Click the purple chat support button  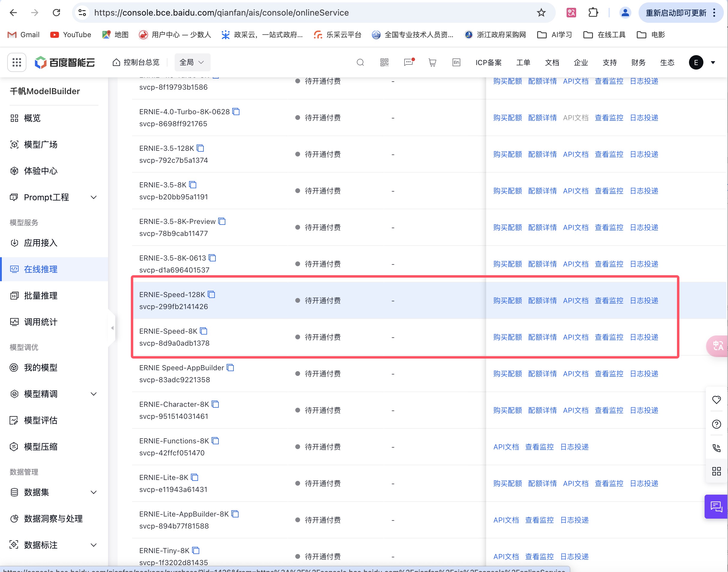[x=716, y=506]
